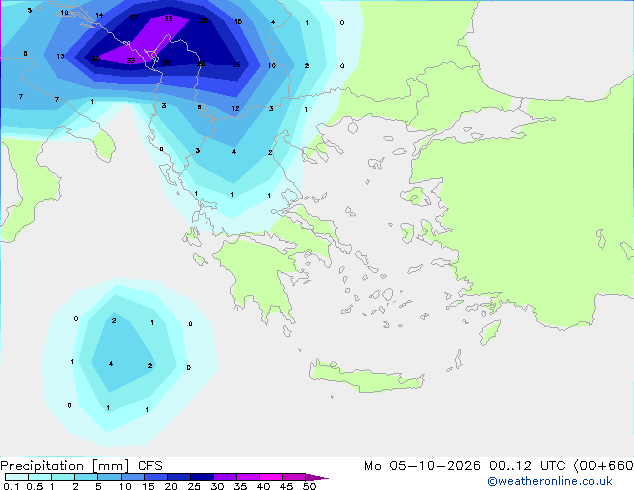Screen dimensions: 634x490
Task: Click the 13 mm value on left side
Action: pyautogui.click(x=60, y=56)
